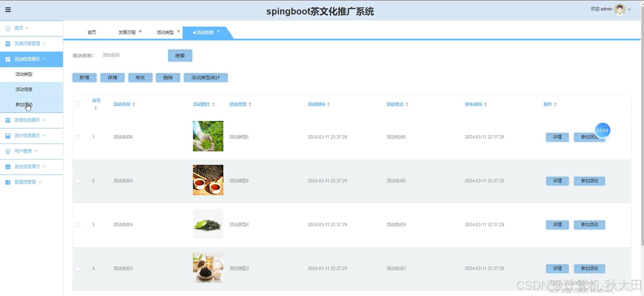Collapse 活动信息展示 menu chevron
Viewport: 644px width, 296px height.
(x=44, y=59)
